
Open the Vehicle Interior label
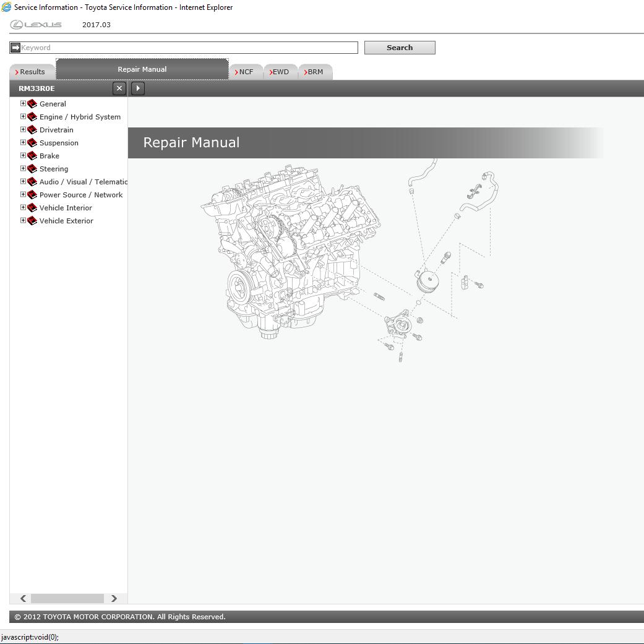tap(66, 208)
